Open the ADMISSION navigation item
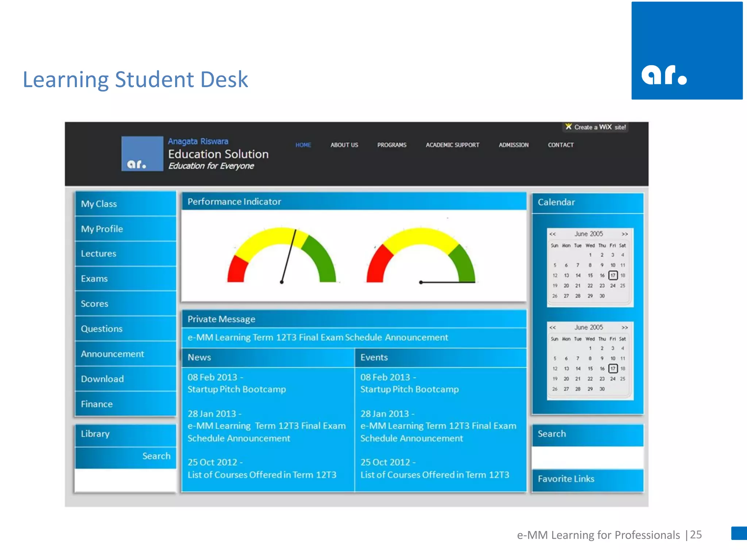The height and width of the screenshot is (560, 747). point(514,145)
